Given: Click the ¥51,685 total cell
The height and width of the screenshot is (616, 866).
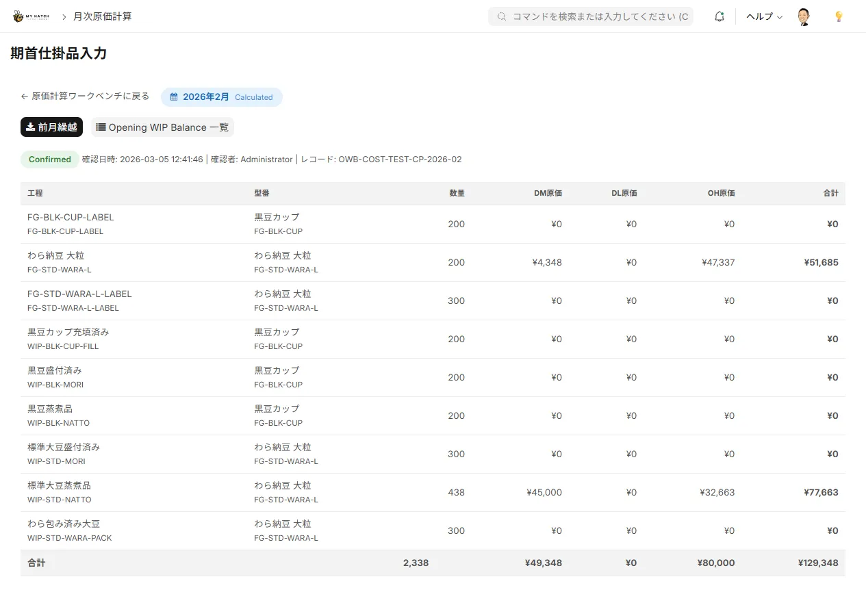Looking at the screenshot, I should pyautogui.click(x=819, y=262).
